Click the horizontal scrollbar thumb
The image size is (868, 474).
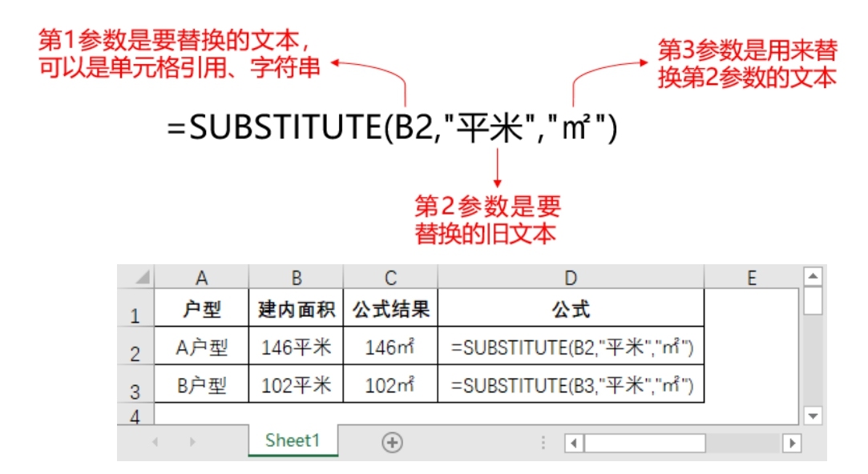click(x=645, y=443)
